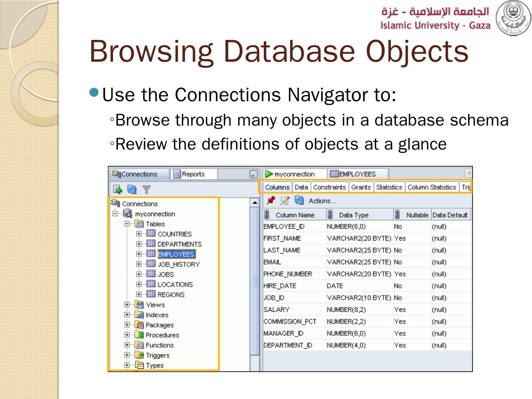Open the Actions... menu button

pos(322,201)
